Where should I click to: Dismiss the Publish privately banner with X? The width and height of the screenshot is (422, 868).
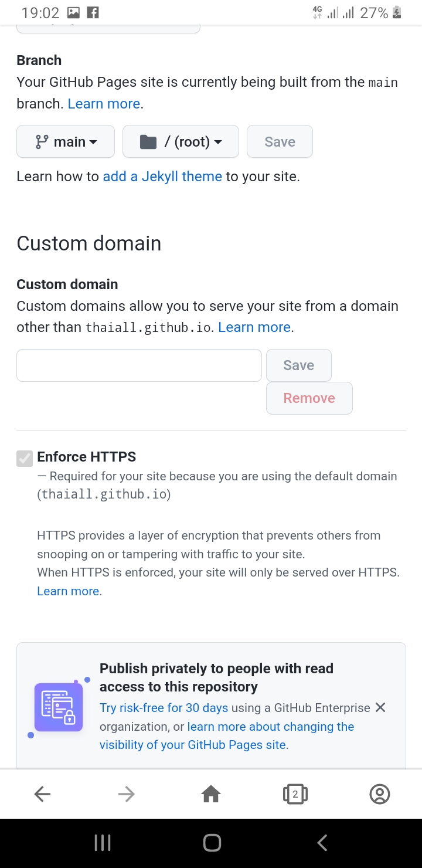[x=380, y=707]
